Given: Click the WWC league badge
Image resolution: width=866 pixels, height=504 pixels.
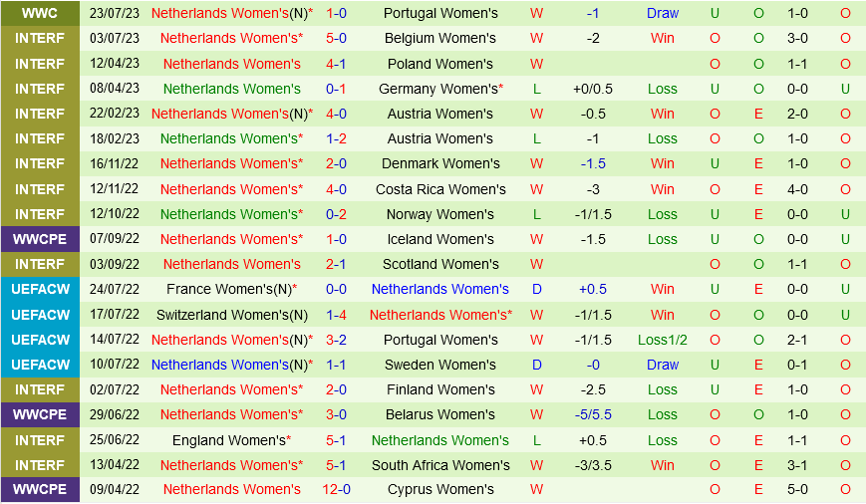Looking at the screenshot, I should (40, 13).
